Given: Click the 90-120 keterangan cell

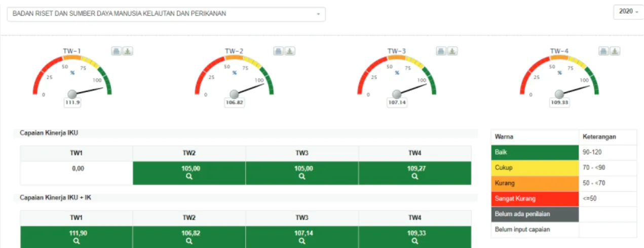Looking at the screenshot, I should pos(608,153).
